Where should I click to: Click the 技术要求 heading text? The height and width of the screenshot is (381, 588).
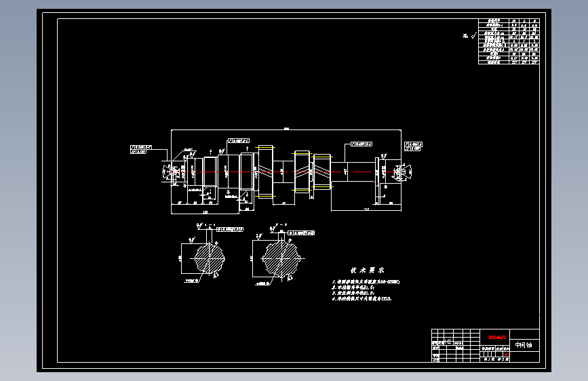point(367,270)
